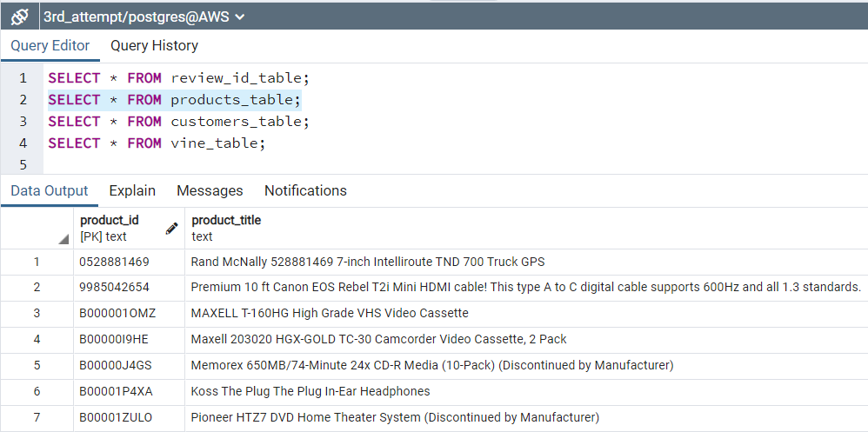This screenshot has height=432, width=868.
Task: Select result row number 4
Action: [37, 340]
